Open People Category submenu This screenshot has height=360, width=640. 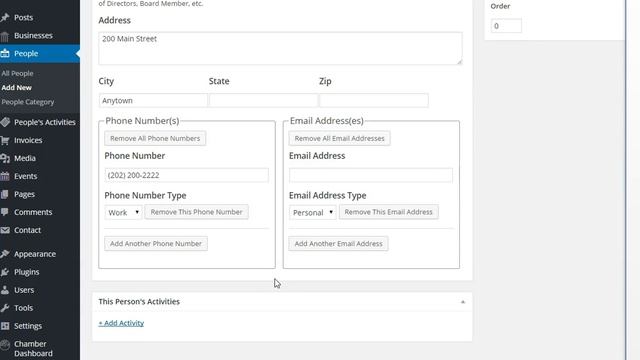pos(28,102)
